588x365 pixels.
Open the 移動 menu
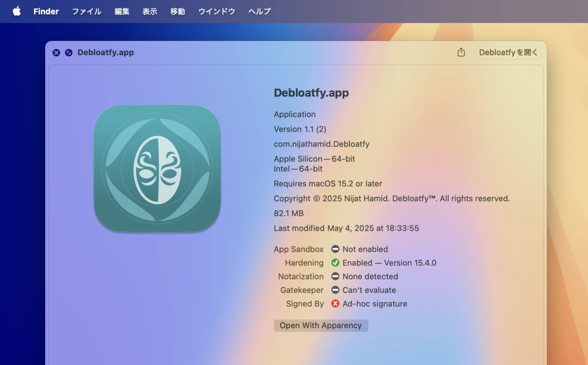(178, 11)
